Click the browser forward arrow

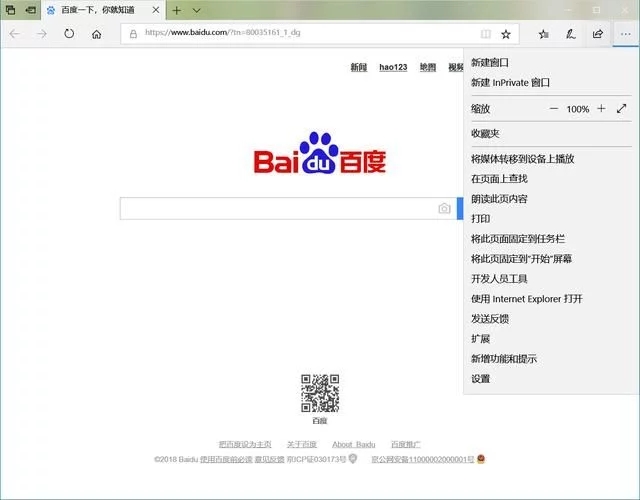click(x=42, y=34)
